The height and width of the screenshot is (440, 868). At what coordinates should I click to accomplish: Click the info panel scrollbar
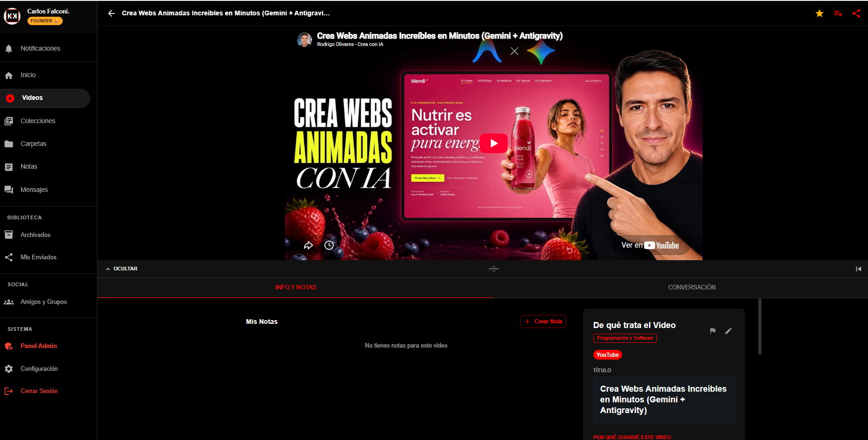[x=760, y=327]
